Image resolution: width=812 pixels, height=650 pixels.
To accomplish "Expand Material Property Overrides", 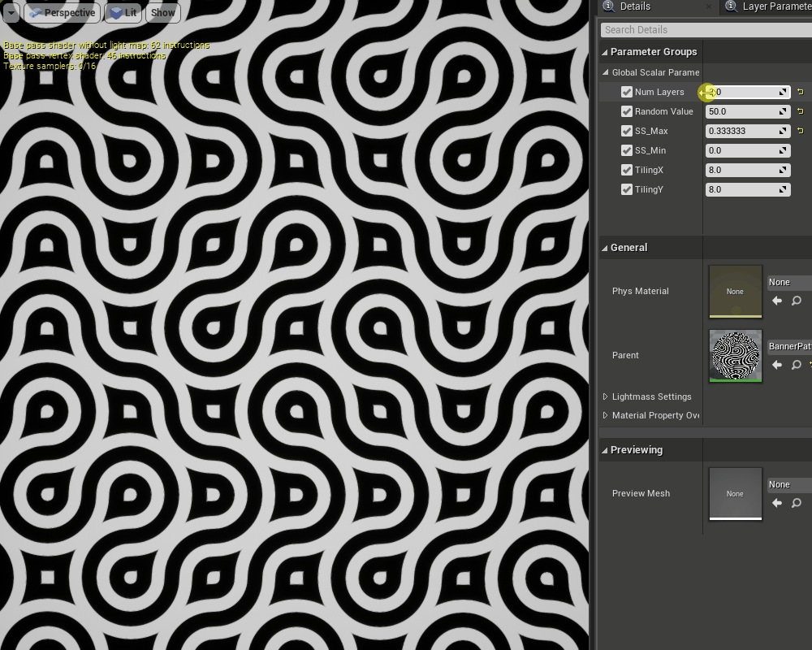I will (606, 415).
